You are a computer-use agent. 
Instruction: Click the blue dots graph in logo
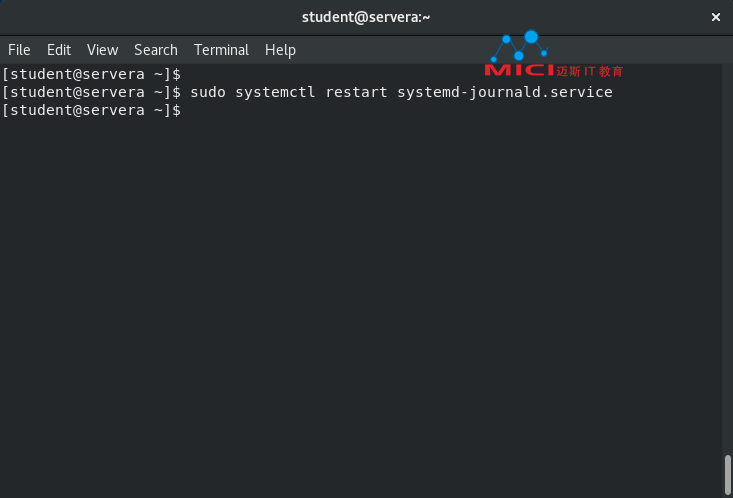coord(519,46)
